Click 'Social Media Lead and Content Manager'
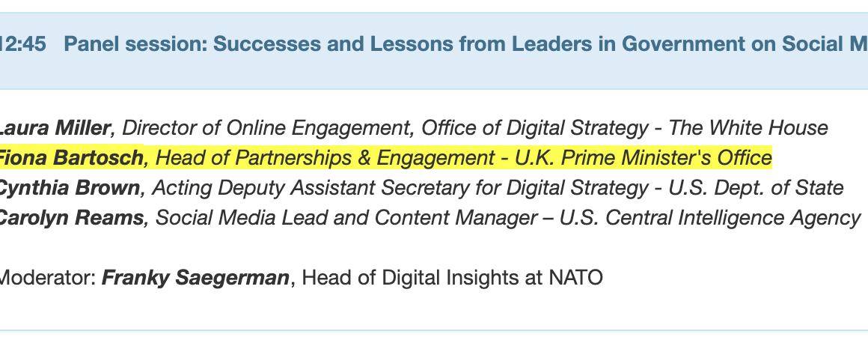Image resolution: width=868 pixels, height=346 pixels. click(346, 218)
